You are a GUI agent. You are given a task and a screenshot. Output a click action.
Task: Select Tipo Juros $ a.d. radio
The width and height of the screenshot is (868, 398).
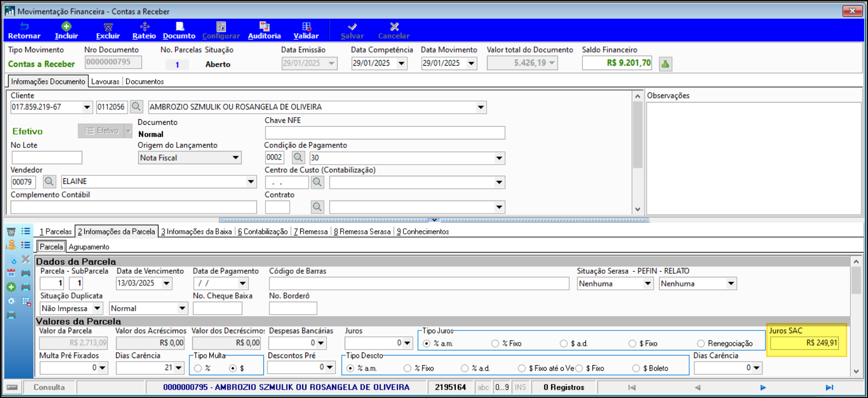pyautogui.click(x=564, y=343)
